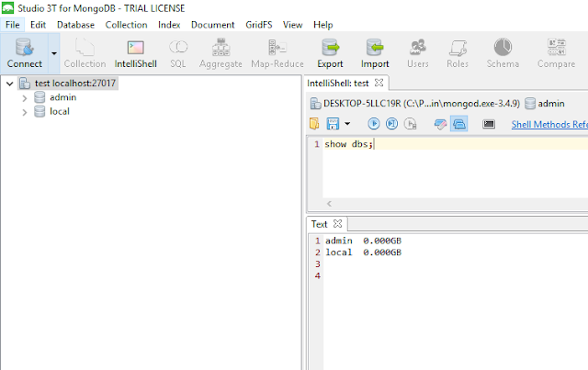Image resolution: width=588 pixels, height=370 pixels.
Task: Click the Import toolbar button
Action: click(375, 53)
